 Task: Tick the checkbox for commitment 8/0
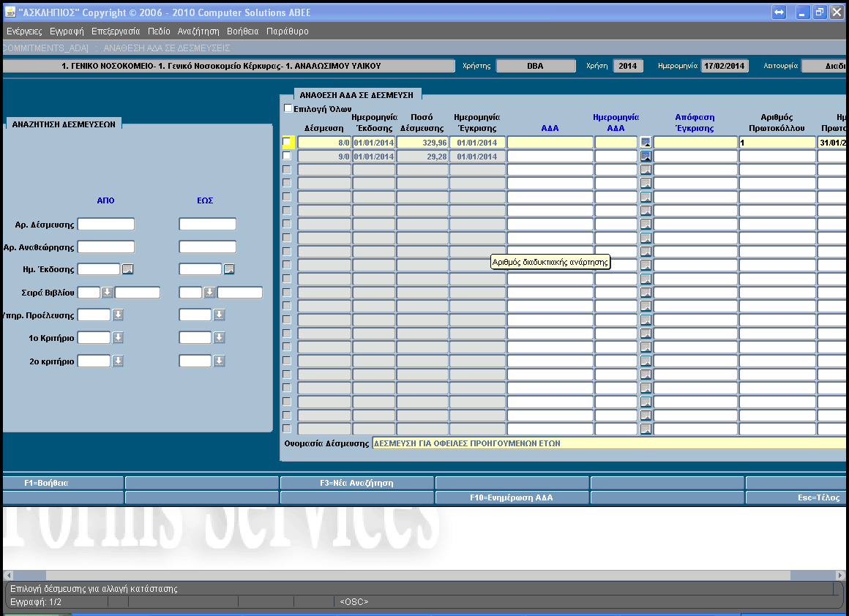pyautogui.click(x=287, y=142)
